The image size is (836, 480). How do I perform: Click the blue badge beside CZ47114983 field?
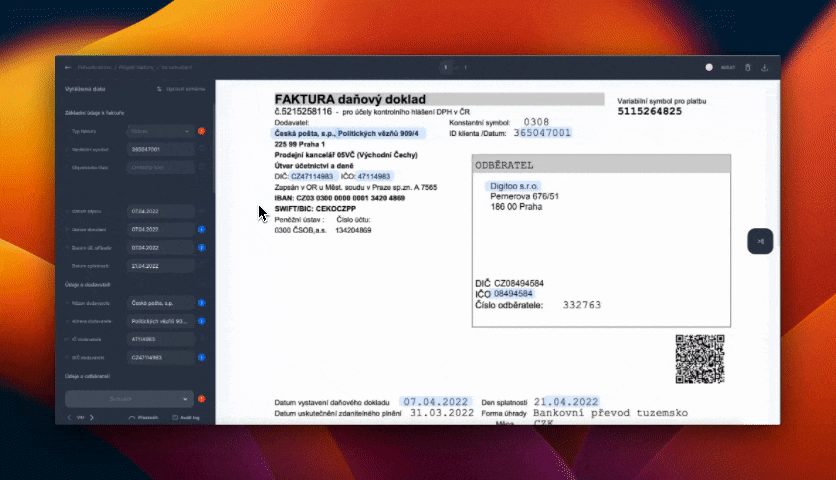pos(202,357)
